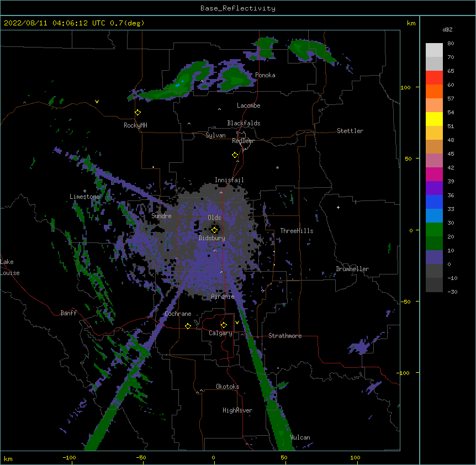Click the yellow km label at top right

click(x=411, y=23)
